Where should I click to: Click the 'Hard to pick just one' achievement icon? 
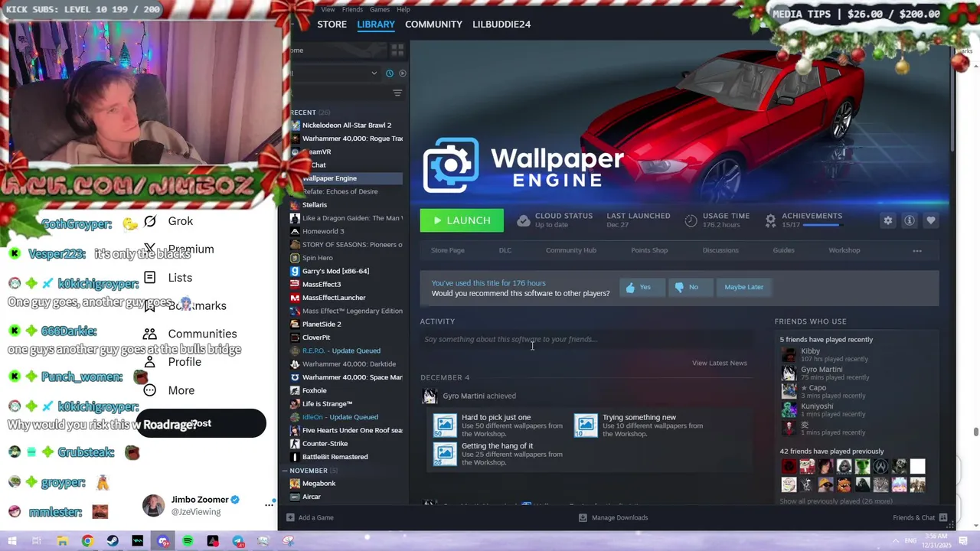[x=445, y=425]
